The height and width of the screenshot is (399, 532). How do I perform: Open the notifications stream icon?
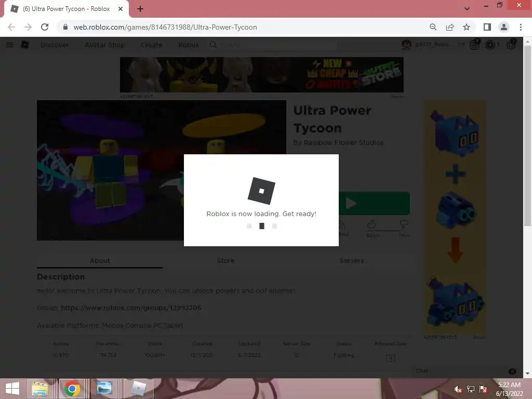click(x=475, y=45)
